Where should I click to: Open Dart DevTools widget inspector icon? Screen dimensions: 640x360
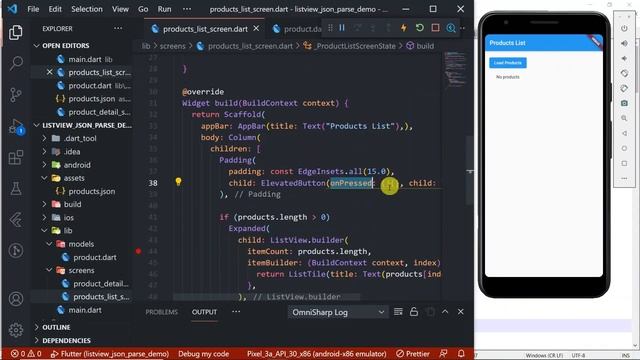pos(451,28)
